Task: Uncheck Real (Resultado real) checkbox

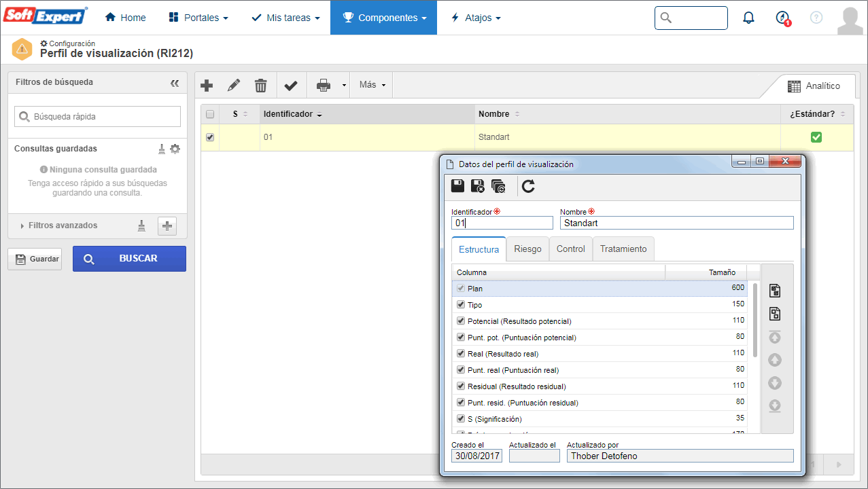Action: pyautogui.click(x=461, y=354)
